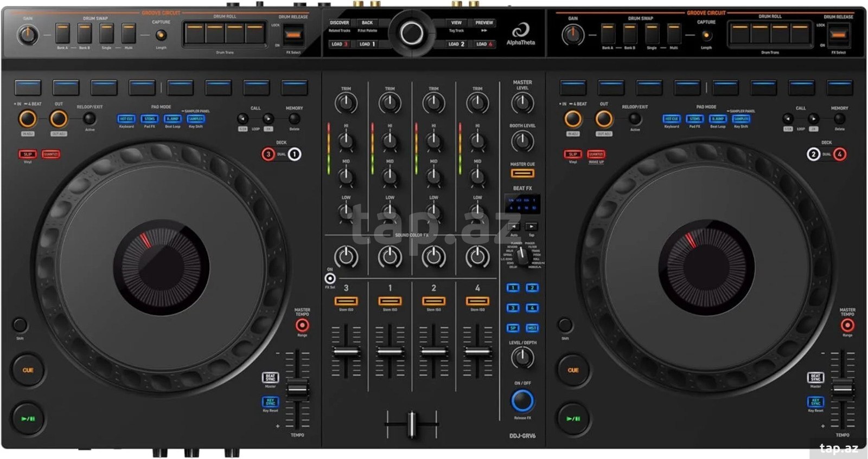Select SAMPLER pad mode on left deck
Viewport: 868px width, 459px height.
(x=196, y=119)
